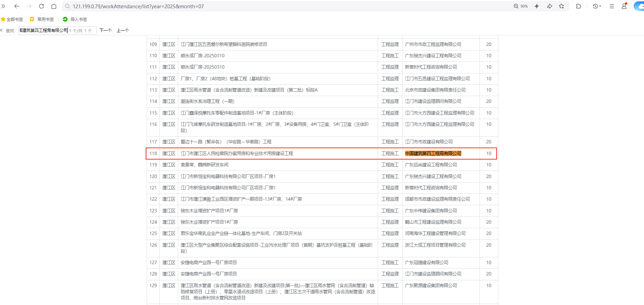Open the 90% zoom level control

click(520, 6)
